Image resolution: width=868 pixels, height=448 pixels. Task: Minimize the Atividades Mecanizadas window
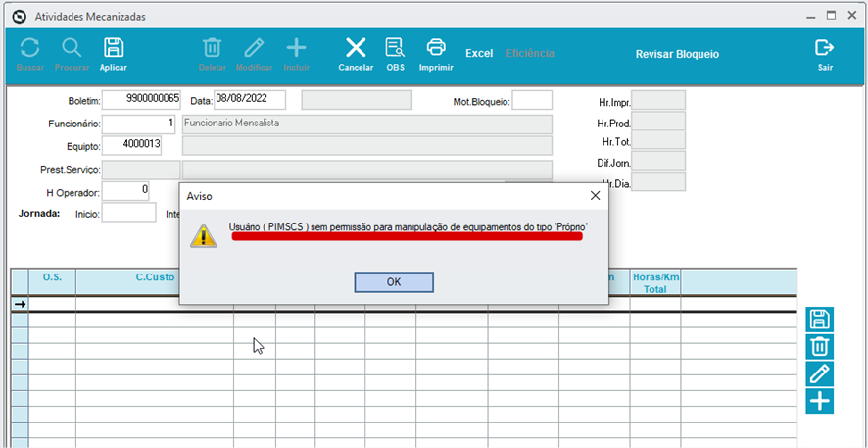810,17
